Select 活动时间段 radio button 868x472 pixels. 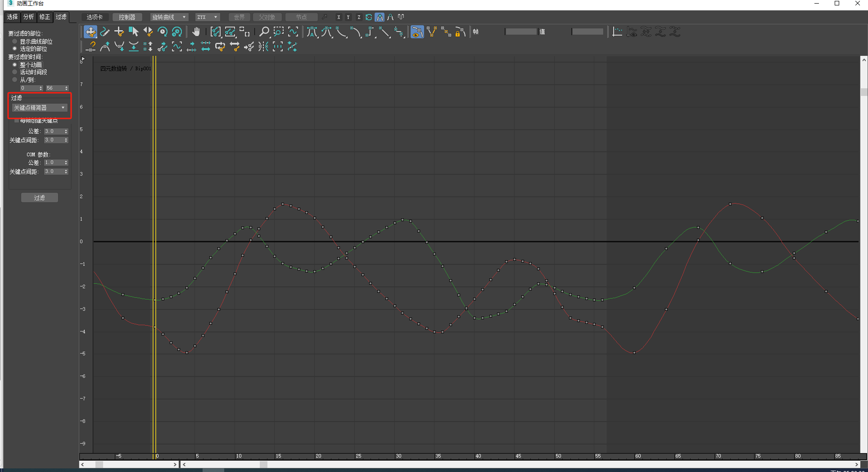(x=15, y=72)
